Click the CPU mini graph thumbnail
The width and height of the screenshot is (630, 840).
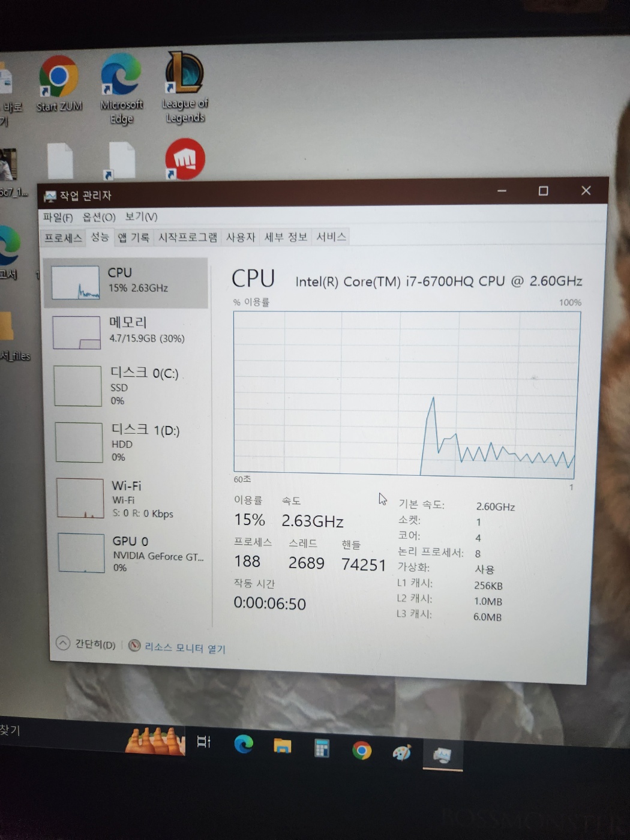pos(76,283)
